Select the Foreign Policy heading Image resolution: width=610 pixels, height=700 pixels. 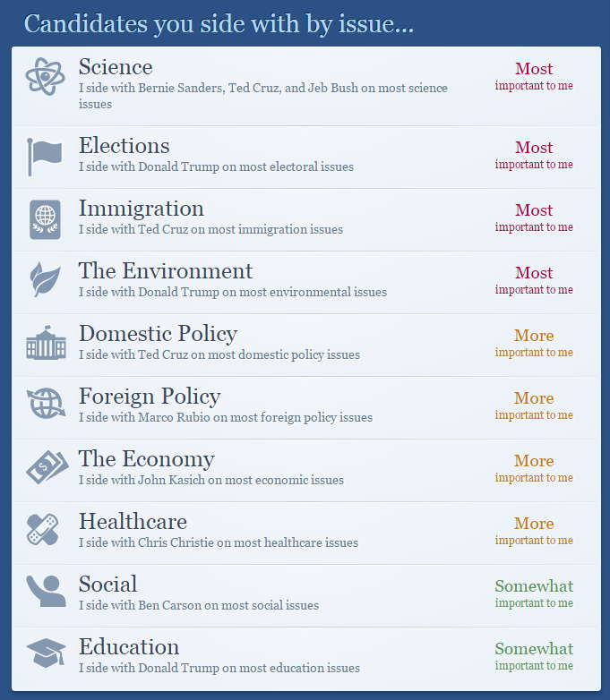click(150, 397)
